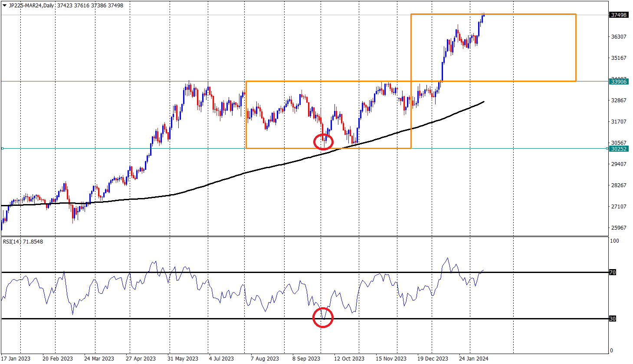This screenshot has width=633, height=364.
Task: Click the JP225-MAR24,Daily chart title text
Action: coord(32,6)
